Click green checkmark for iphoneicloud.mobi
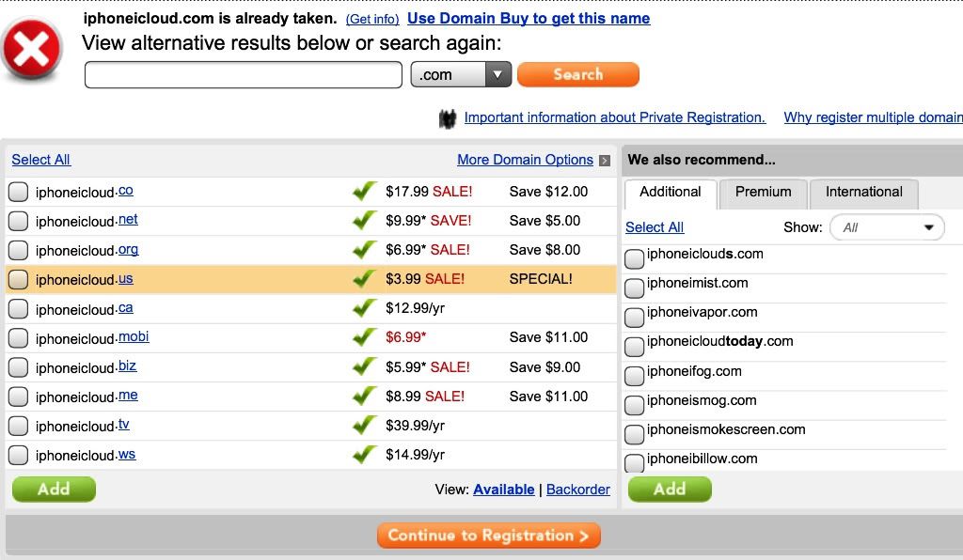 pos(365,336)
